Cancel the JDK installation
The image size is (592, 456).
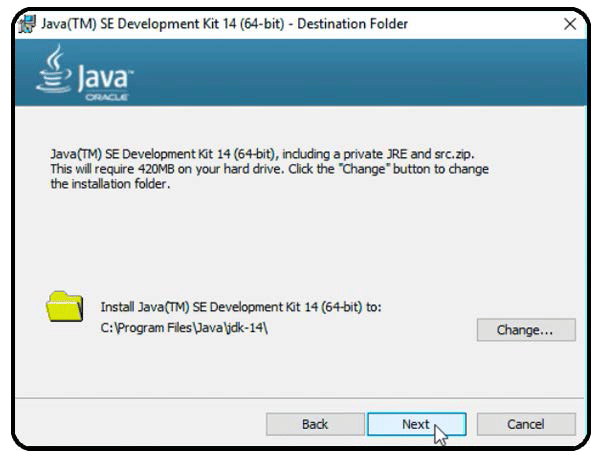tap(526, 424)
